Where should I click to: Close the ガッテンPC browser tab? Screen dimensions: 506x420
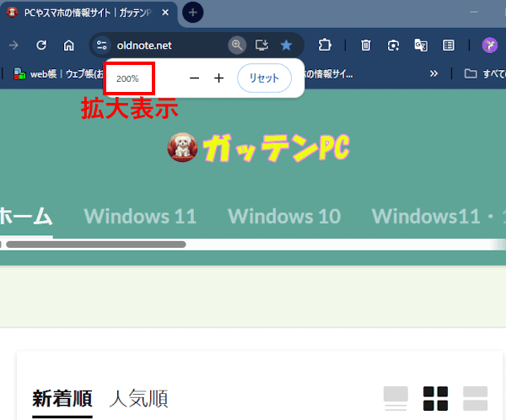tap(165, 13)
